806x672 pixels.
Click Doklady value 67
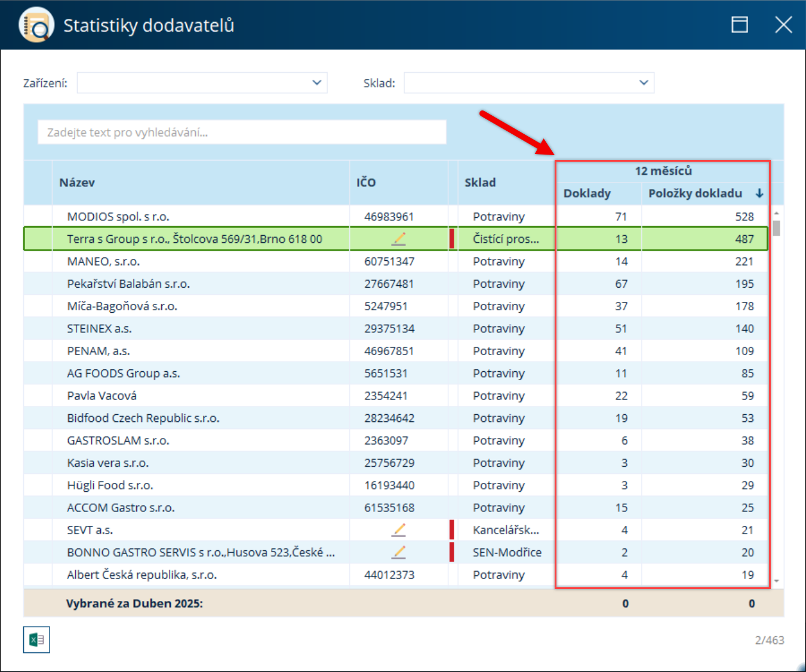coord(622,283)
